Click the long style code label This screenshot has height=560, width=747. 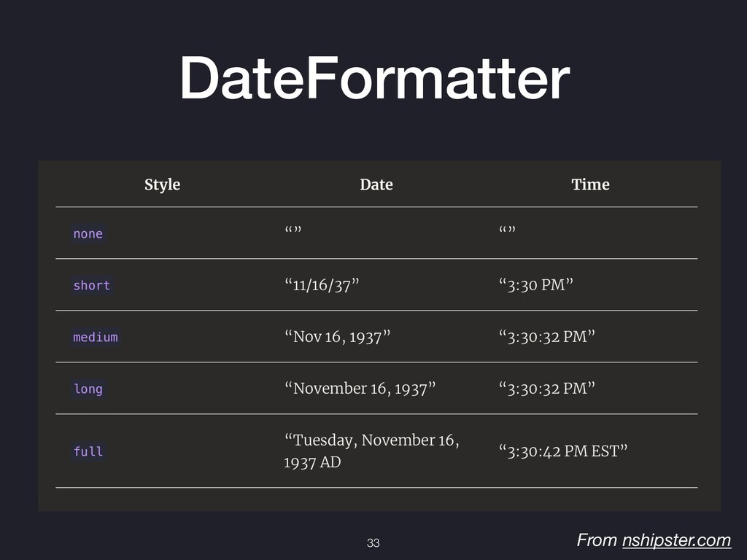point(88,389)
